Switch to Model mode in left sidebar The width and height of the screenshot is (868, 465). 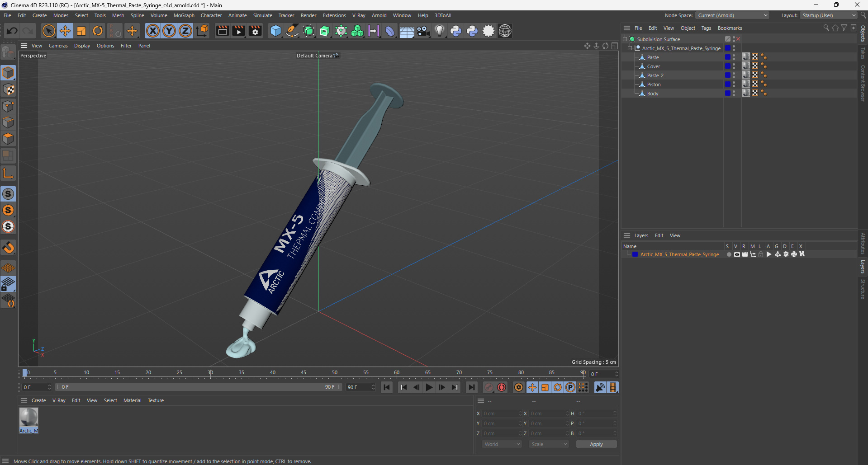pos(8,73)
